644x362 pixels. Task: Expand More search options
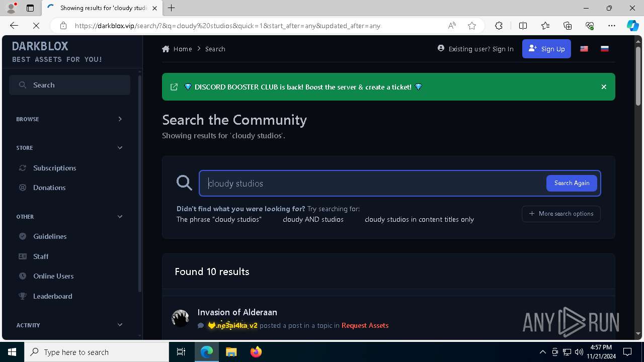click(561, 214)
